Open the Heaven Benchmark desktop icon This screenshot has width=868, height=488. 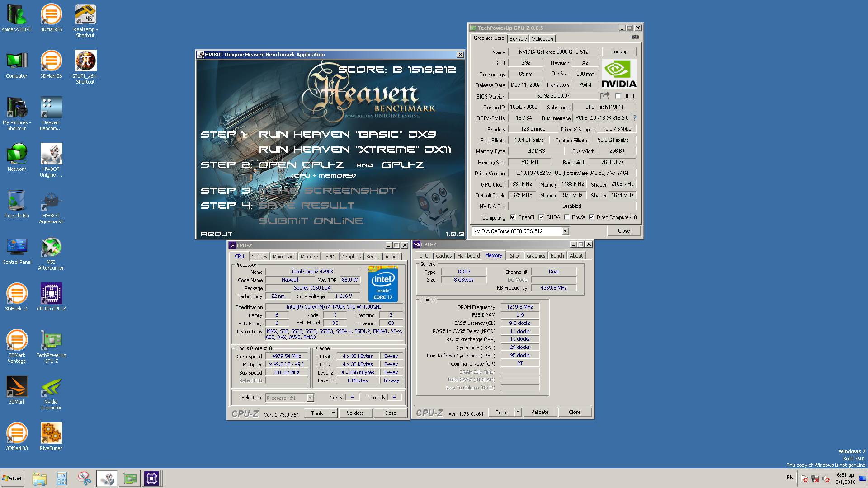(x=51, y=114)
